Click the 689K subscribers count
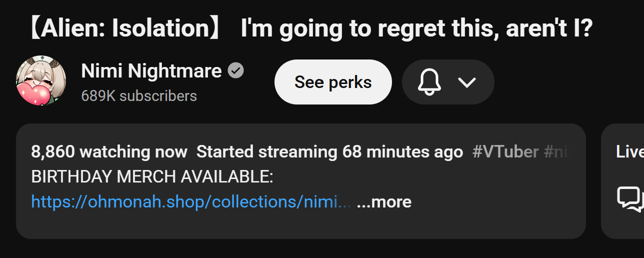This screenshot has width=644, height=258. tap(139, 96)
